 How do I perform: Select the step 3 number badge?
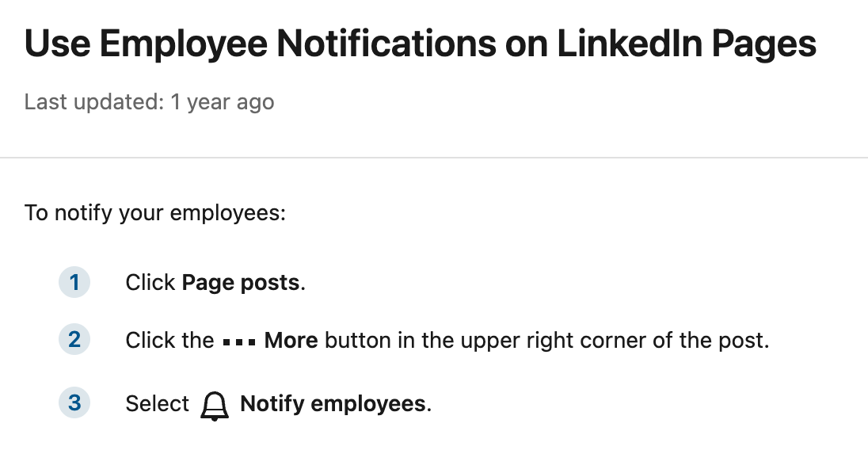tap(74, 403)
